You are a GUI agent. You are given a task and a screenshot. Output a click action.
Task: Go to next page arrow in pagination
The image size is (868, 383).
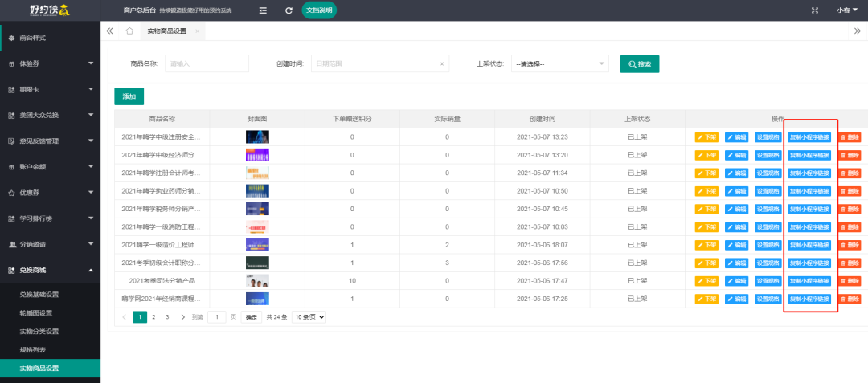(x=182, y=317)
